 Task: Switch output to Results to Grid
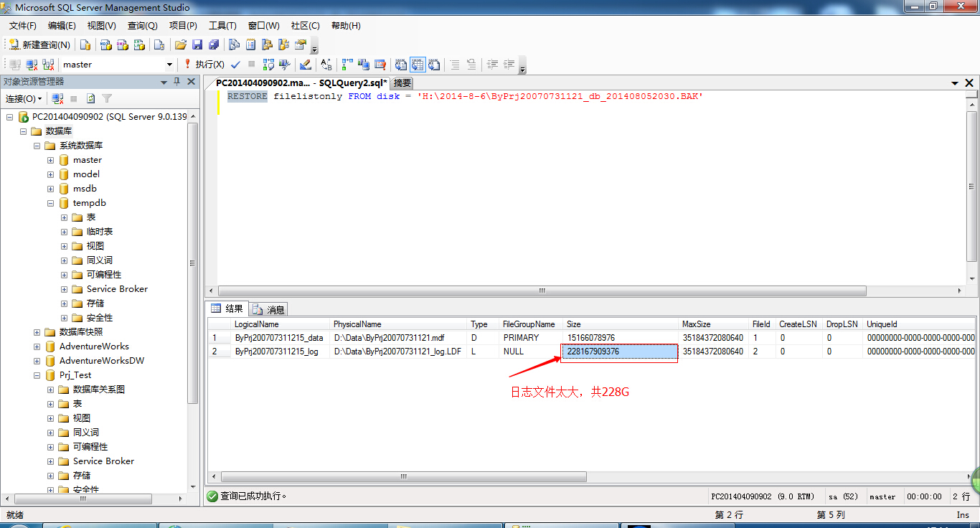tap(418, 65)
